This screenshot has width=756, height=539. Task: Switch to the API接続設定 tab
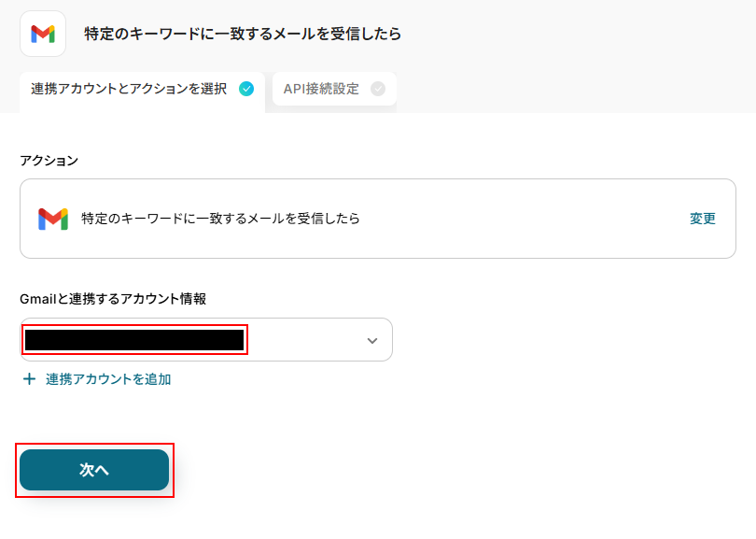[321, 90]
